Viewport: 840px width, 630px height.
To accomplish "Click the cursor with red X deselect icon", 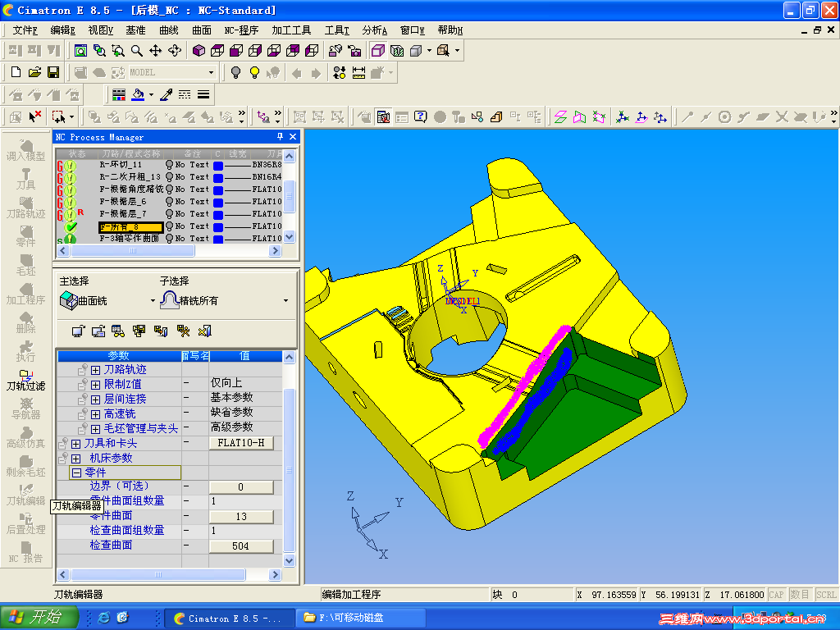I will point(34,116).
